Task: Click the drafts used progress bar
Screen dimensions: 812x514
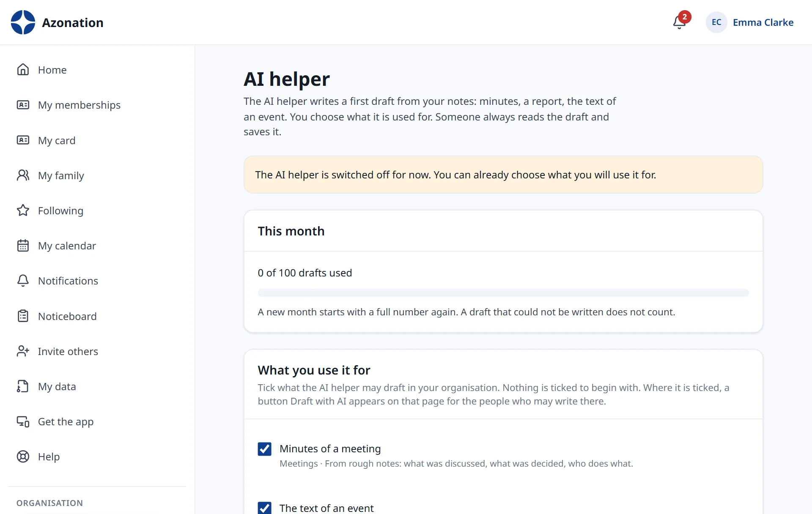Action: point(503,293)
